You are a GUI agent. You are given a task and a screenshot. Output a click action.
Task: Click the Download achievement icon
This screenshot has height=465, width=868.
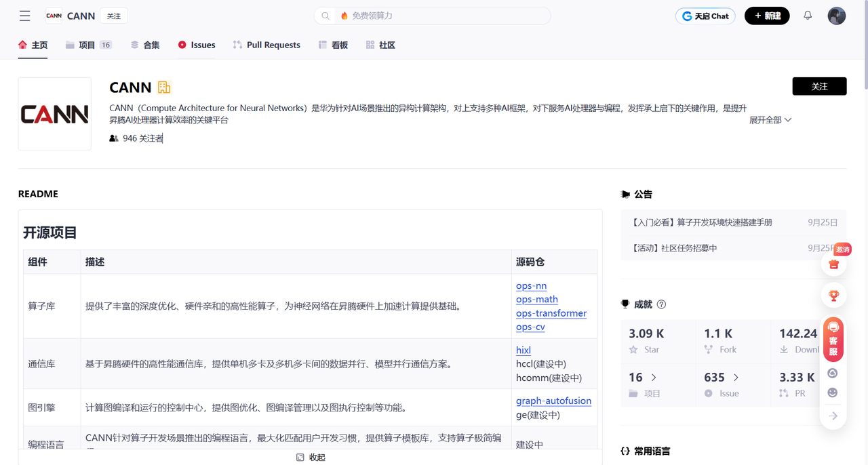tap(784, 350)
